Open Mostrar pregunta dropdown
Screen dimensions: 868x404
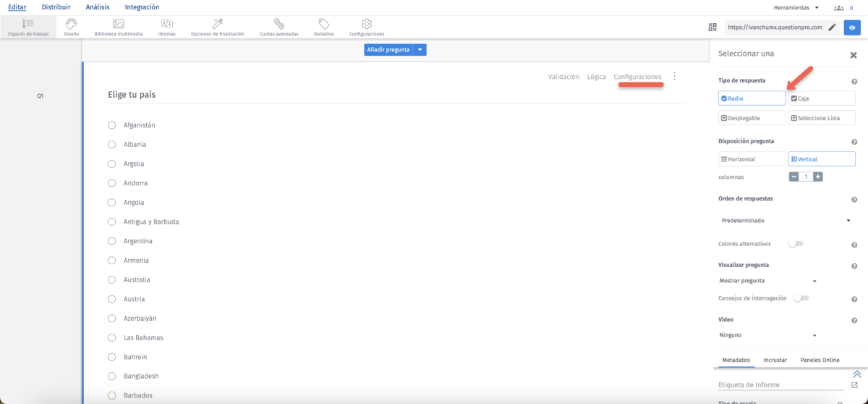coord(767,281)
